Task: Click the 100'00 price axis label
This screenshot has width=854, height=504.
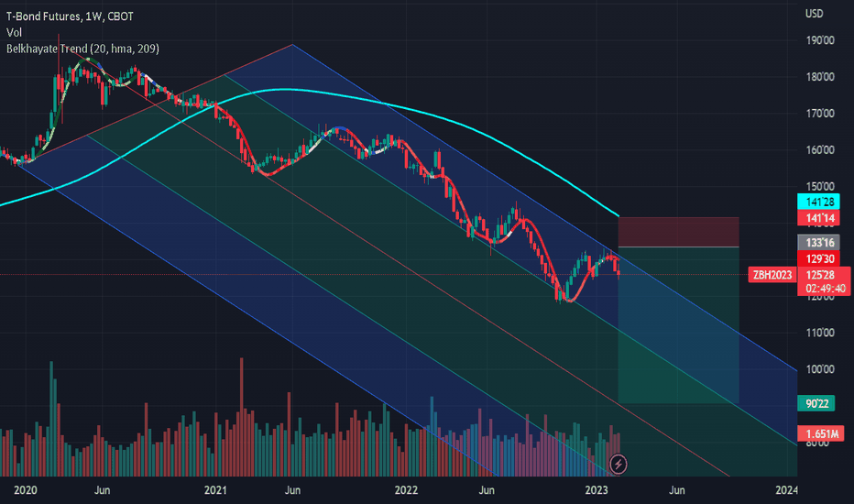Action: pyautogui.click(x=820, y=369)
